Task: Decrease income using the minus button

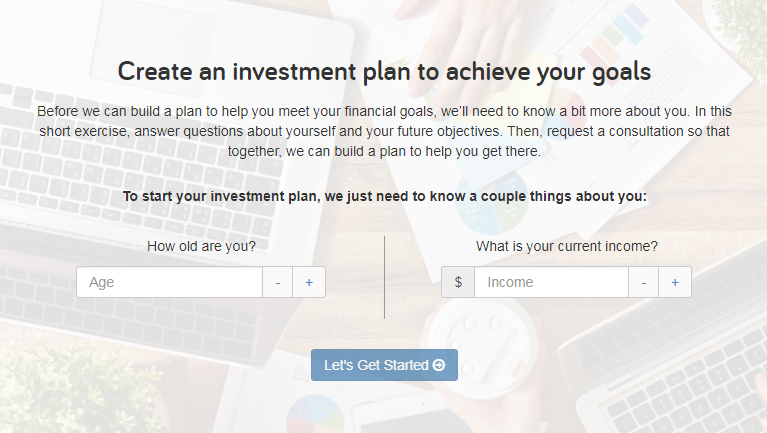Action: (644, 282)
